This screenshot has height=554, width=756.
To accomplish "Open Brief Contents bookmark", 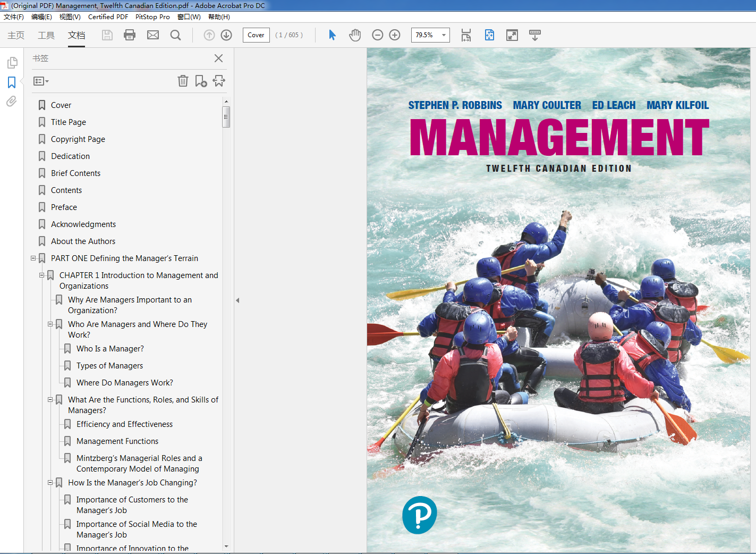I will point(75,173).
